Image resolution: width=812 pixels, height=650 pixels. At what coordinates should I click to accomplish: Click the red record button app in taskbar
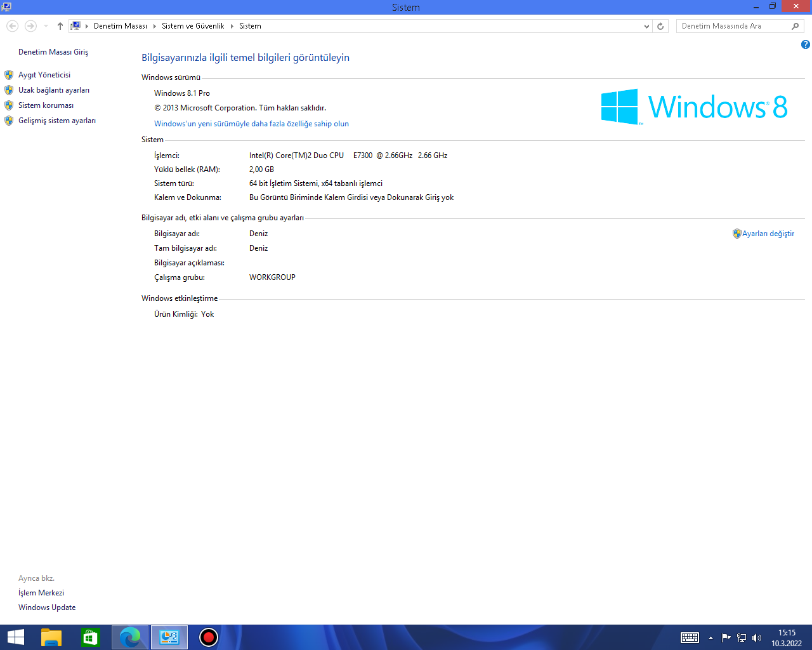[209, 637]
